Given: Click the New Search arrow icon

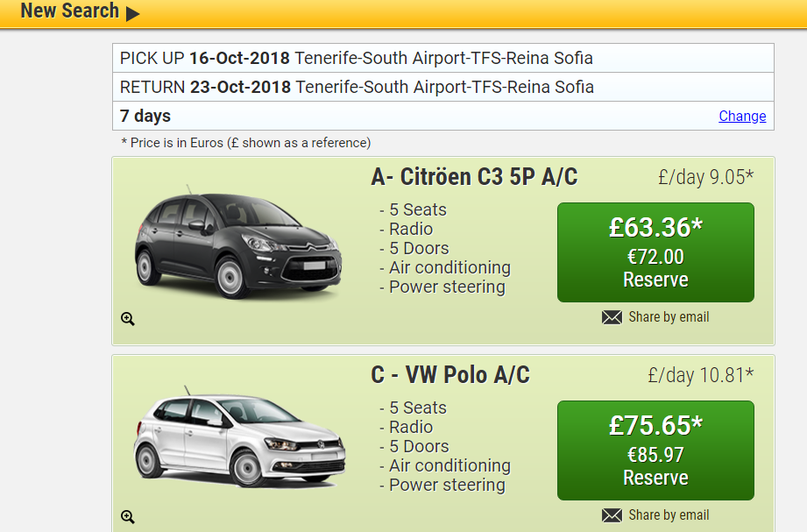Looking at the screenshot, I should pos(133,13).
